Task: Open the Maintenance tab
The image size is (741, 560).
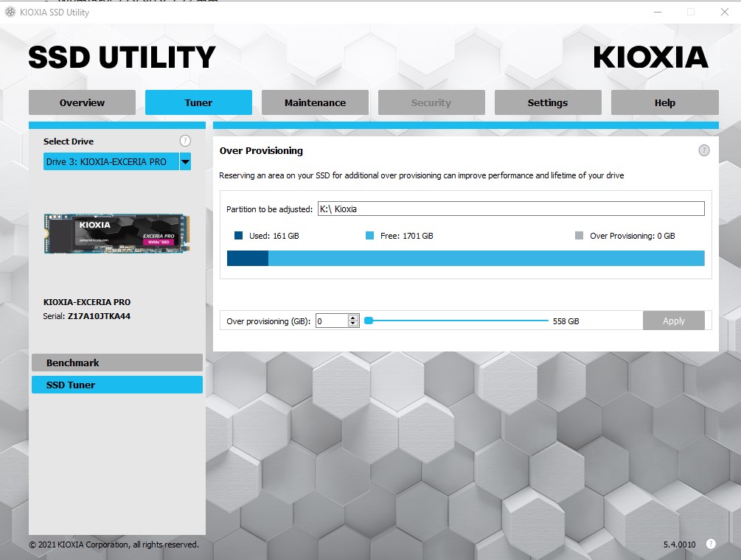Action: tap(316, 102)
